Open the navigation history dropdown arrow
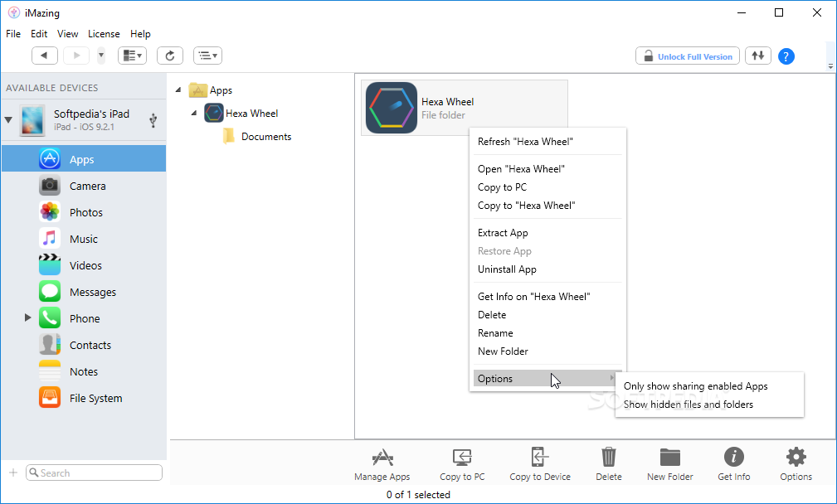The width and height of the screenshot is (837, 504). (101, 56)
